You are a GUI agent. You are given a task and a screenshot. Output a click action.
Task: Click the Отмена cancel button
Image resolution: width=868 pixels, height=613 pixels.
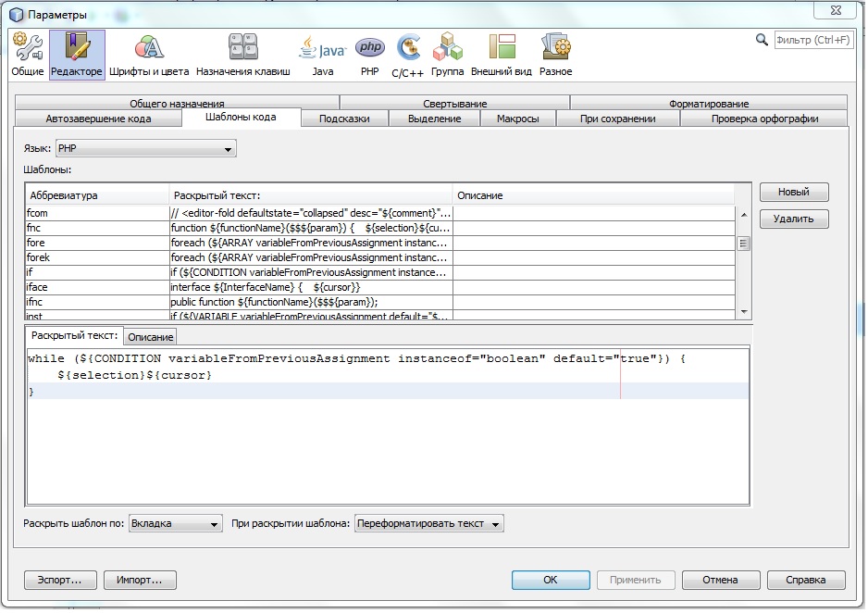click(720, 580)
